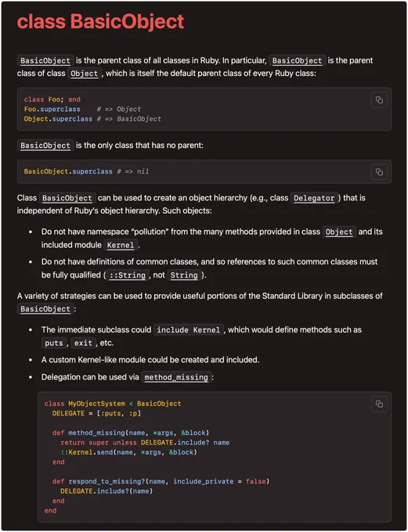Click the 'puts' inline code
This screenshot has width=408, height=532.
(x=54, y=343)
